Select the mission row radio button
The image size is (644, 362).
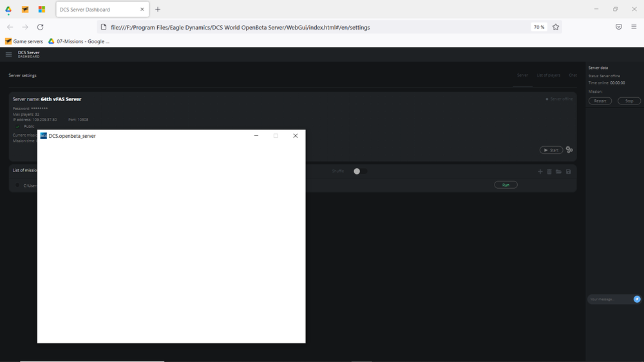[17, 186]
